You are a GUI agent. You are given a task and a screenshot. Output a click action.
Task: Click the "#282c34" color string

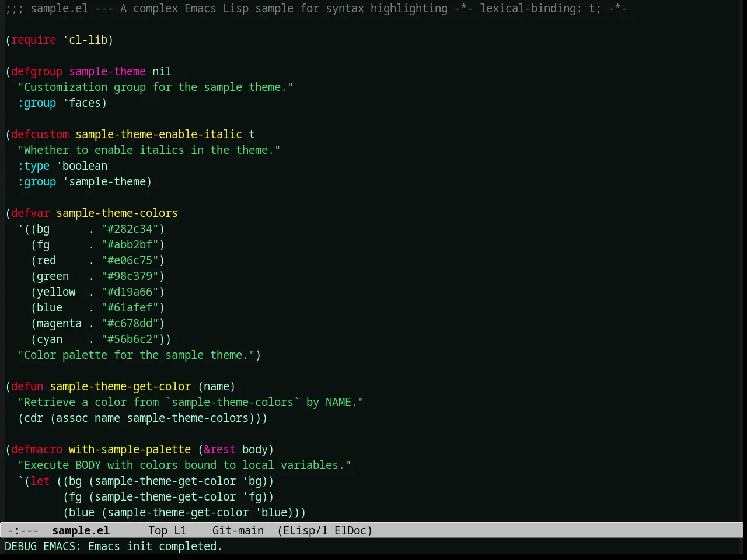(130, 229)
